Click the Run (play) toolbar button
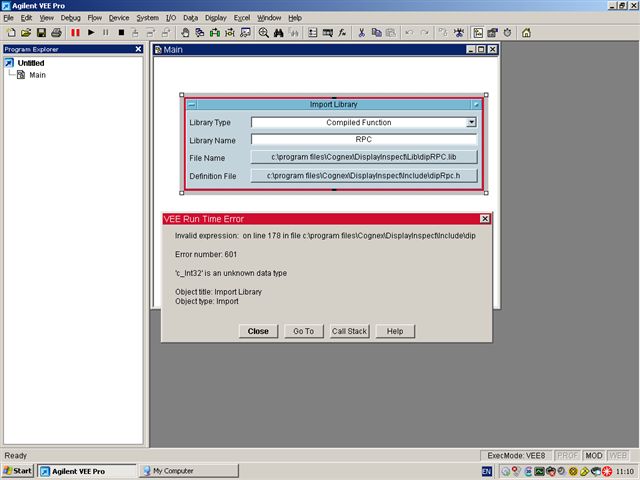 (x=91, y=33)
